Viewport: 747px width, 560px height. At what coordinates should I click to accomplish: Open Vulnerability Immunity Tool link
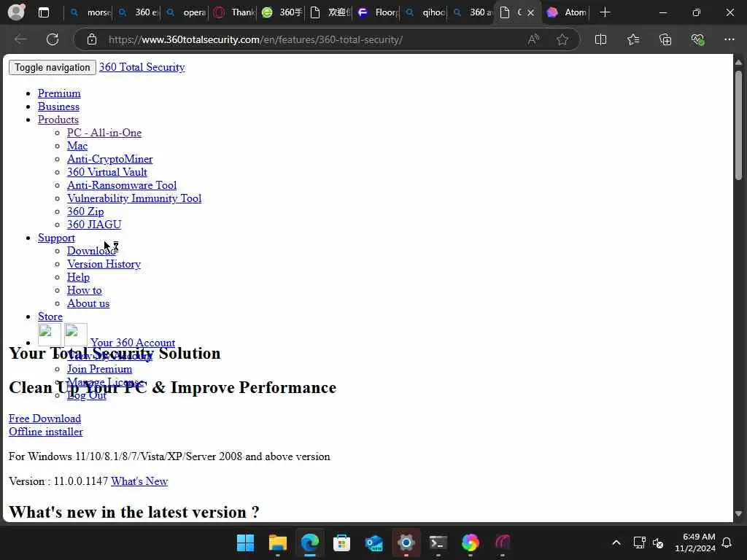(134, 198)
